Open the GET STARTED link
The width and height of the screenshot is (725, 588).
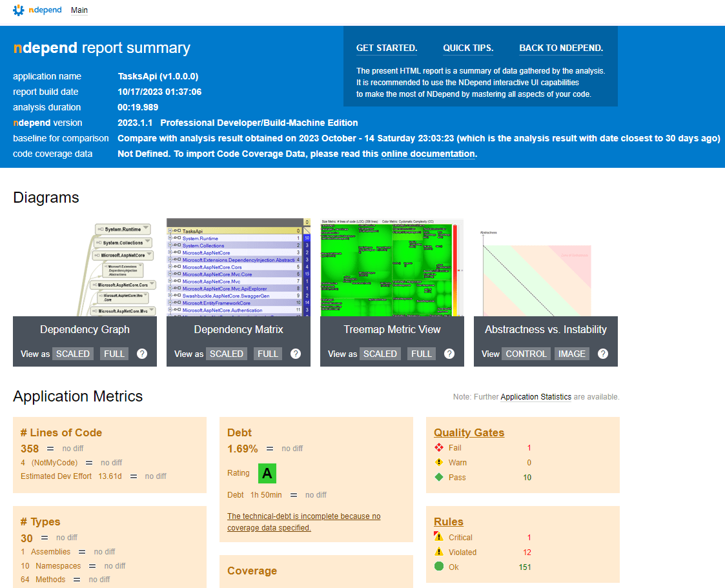[387, 48]
